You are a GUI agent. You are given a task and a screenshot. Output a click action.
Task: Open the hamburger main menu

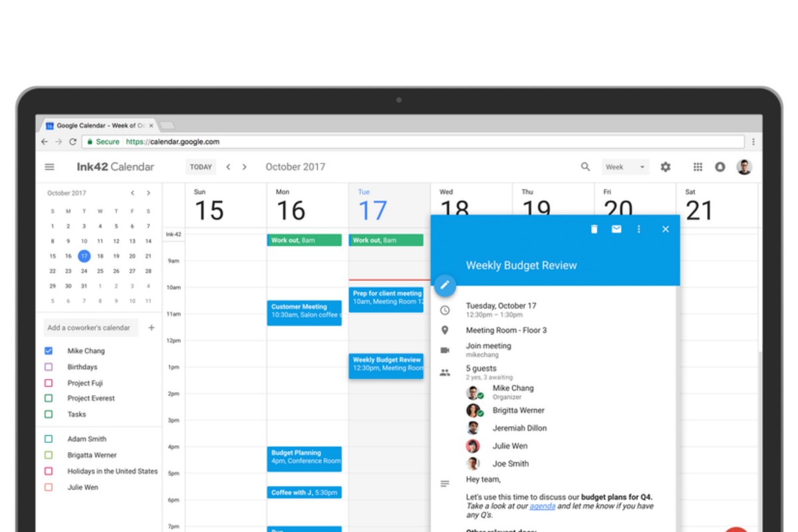[x=49, y=167]
